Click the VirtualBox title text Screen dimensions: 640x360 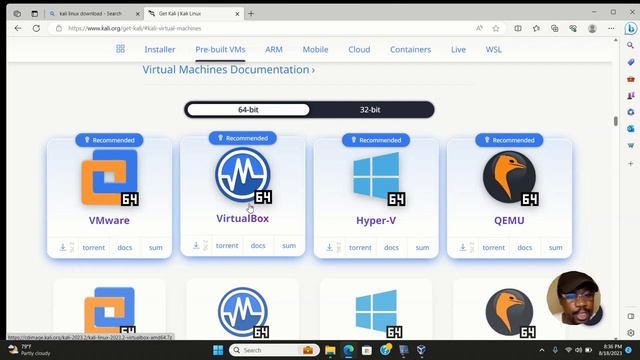[x=242, y=218]
